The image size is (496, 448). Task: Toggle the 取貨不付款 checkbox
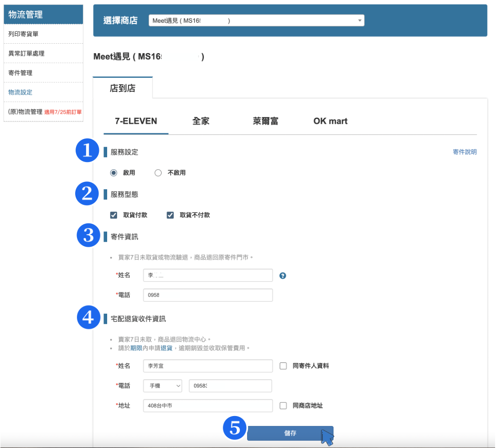coord(170,215)
